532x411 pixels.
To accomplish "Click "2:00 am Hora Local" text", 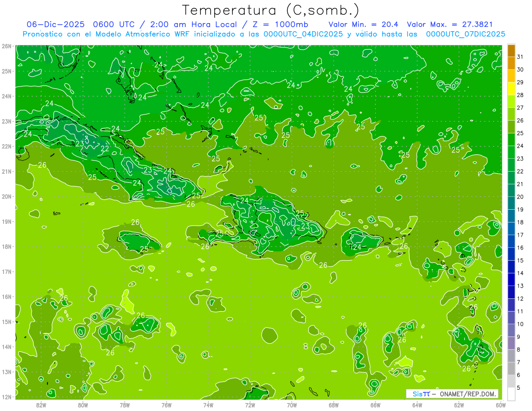I will pyautogui.click(x=194, y=24).
